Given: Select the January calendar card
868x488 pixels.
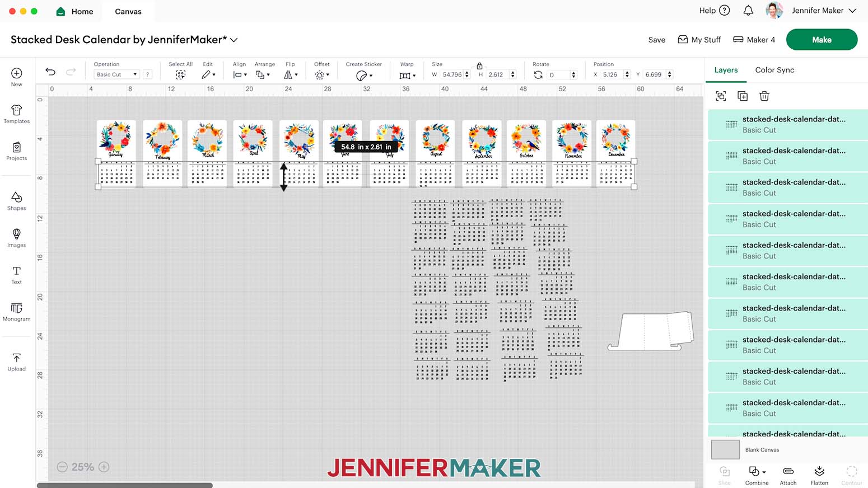Looking at the screenshot, I should click(116, 153).
